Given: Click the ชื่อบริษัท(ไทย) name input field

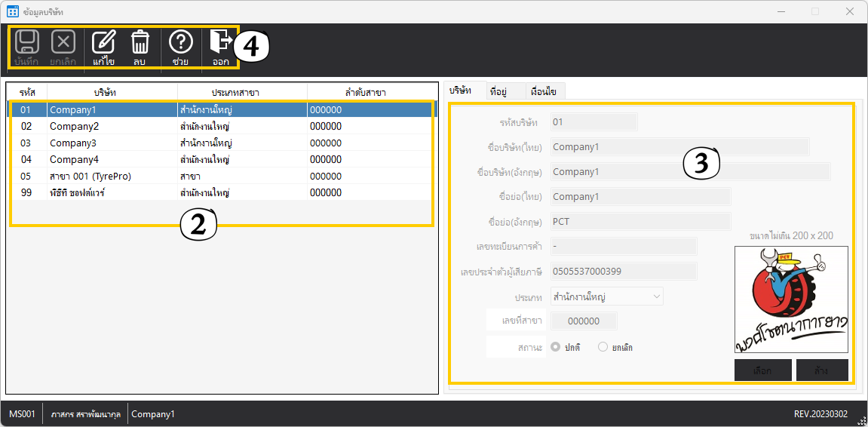Looking at the screenshot, I should [679, 147].
